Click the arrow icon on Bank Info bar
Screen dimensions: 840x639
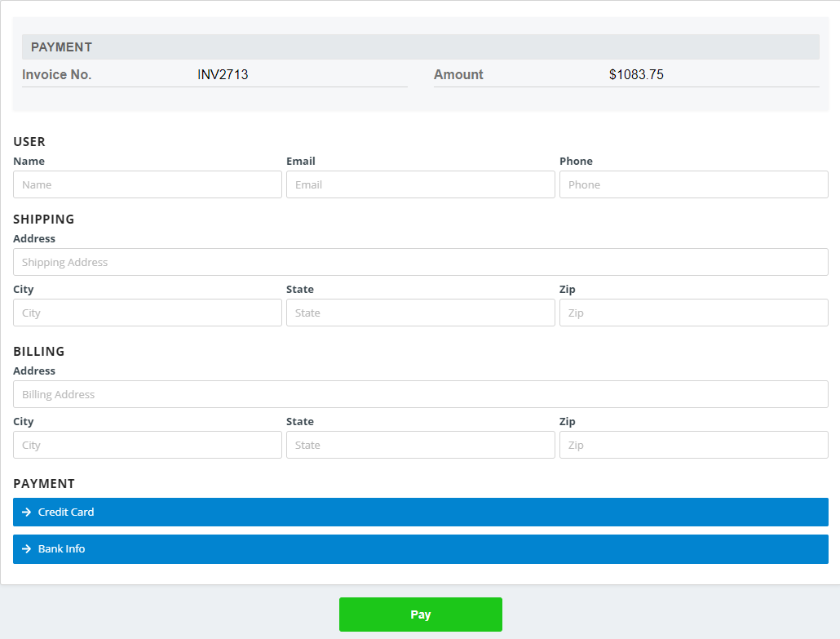[26, 548]
